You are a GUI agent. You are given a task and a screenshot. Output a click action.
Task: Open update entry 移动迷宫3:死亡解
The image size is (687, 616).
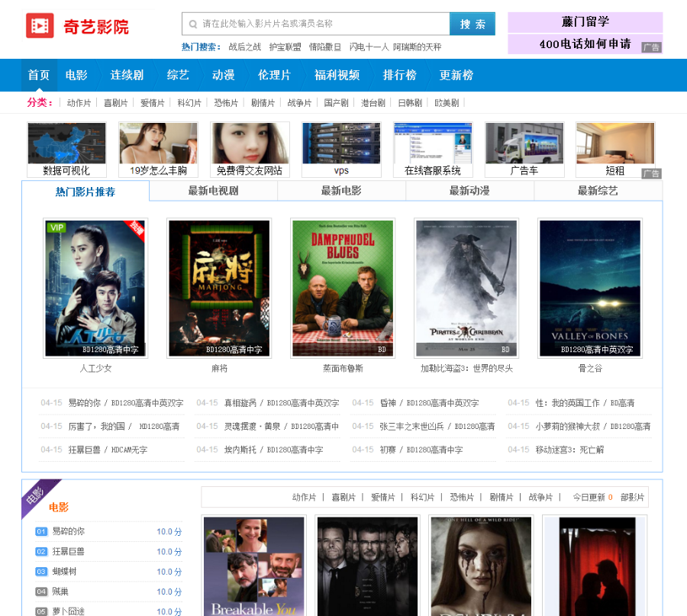point(569,450)
